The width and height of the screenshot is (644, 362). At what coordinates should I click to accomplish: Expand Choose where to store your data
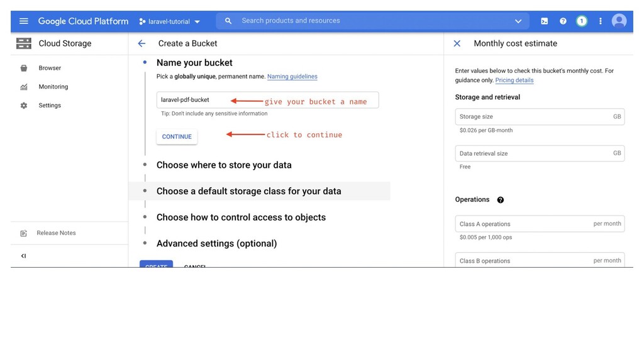(x=224, y=165)
